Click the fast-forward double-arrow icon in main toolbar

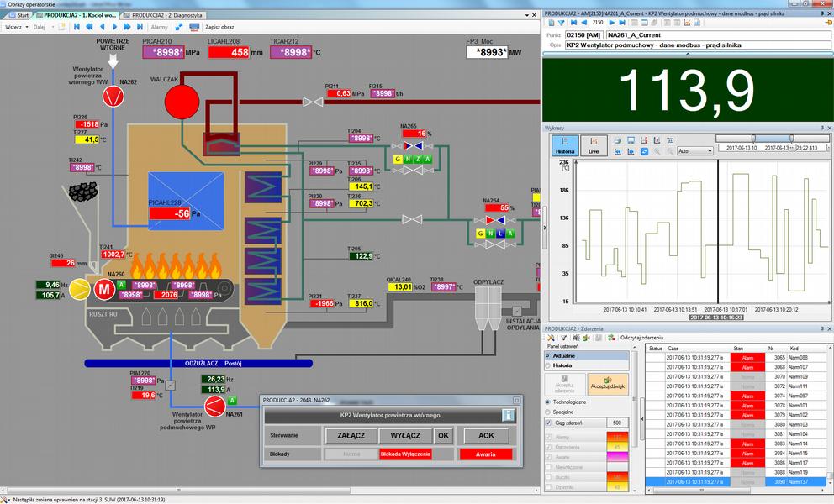point(127,27)
